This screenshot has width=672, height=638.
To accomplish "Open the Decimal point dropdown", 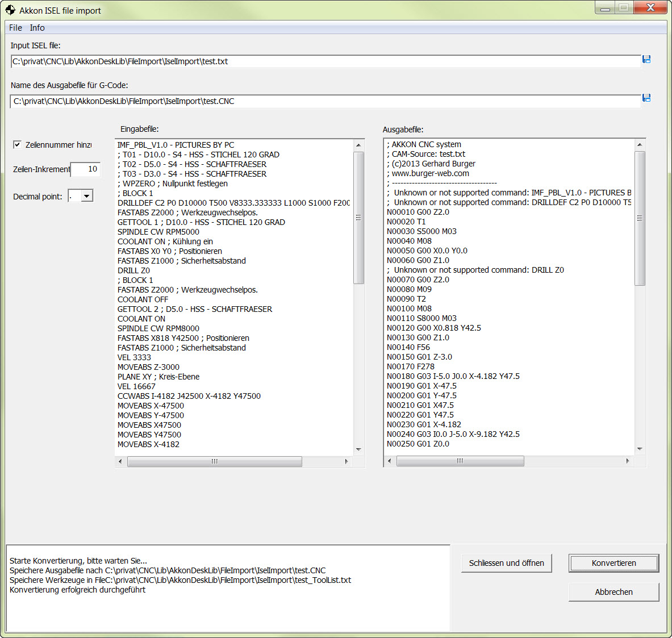I will coord(86,197).
